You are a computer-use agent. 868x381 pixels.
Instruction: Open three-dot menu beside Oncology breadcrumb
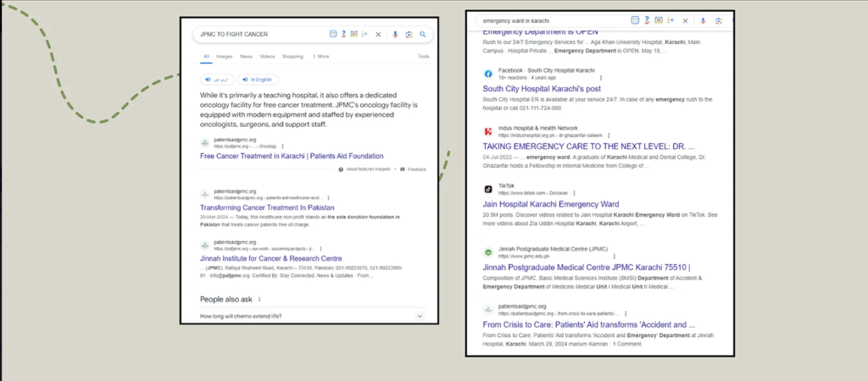pos(282,146)
